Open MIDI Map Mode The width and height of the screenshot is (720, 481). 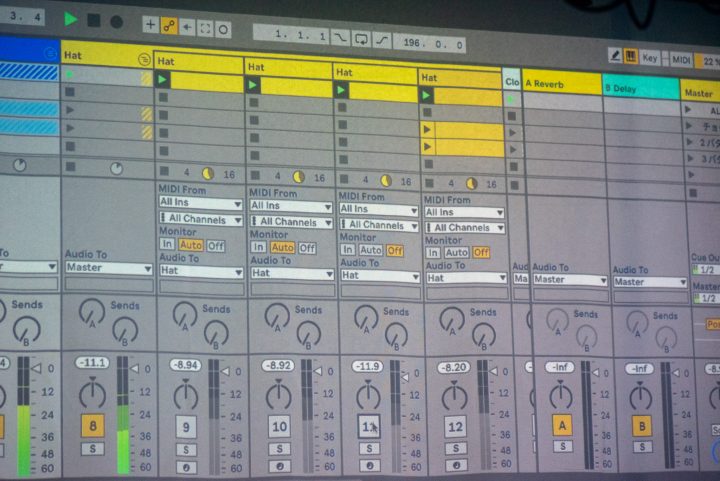(x=681, y=60)
